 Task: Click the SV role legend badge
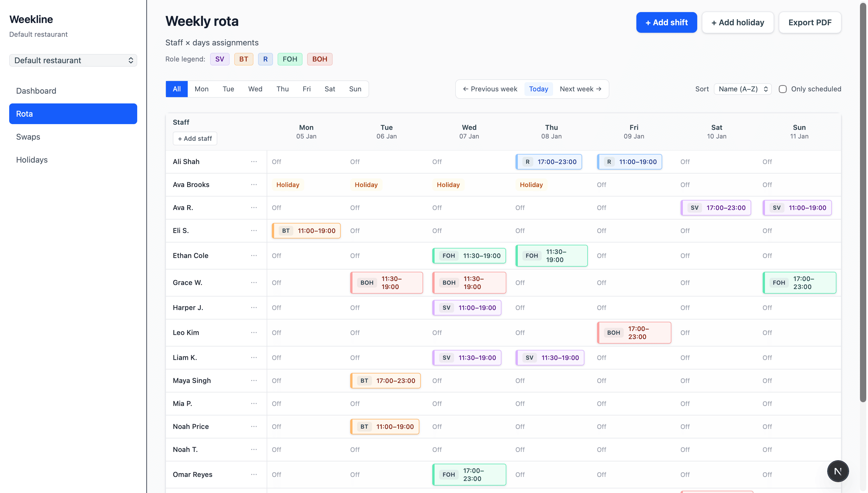pos(220,59)
